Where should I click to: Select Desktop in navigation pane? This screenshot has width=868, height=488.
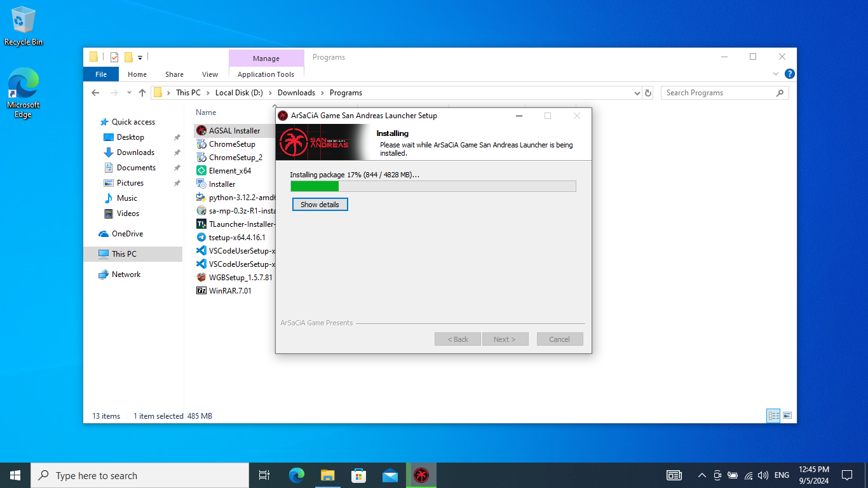[130, 137]
